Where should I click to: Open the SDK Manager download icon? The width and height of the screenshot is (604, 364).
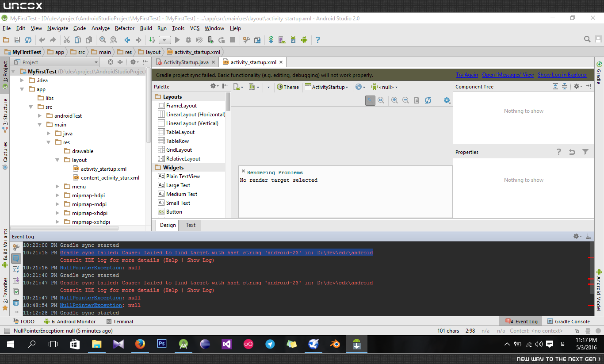tap(293, 40)
